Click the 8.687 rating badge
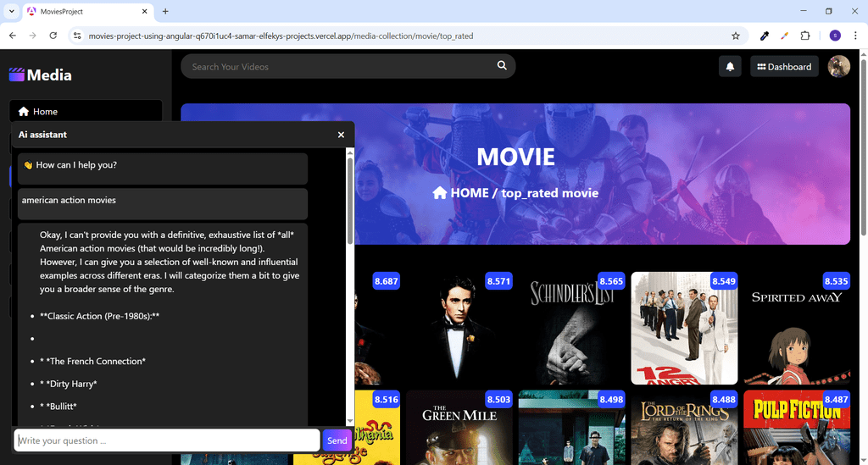The height and width of the screenshot is (465, 868). 386,281
